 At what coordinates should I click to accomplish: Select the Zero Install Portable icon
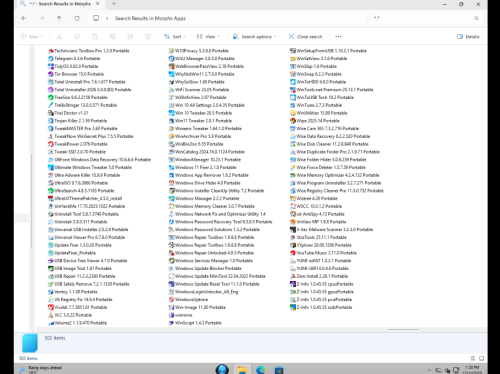click(293, 276)
